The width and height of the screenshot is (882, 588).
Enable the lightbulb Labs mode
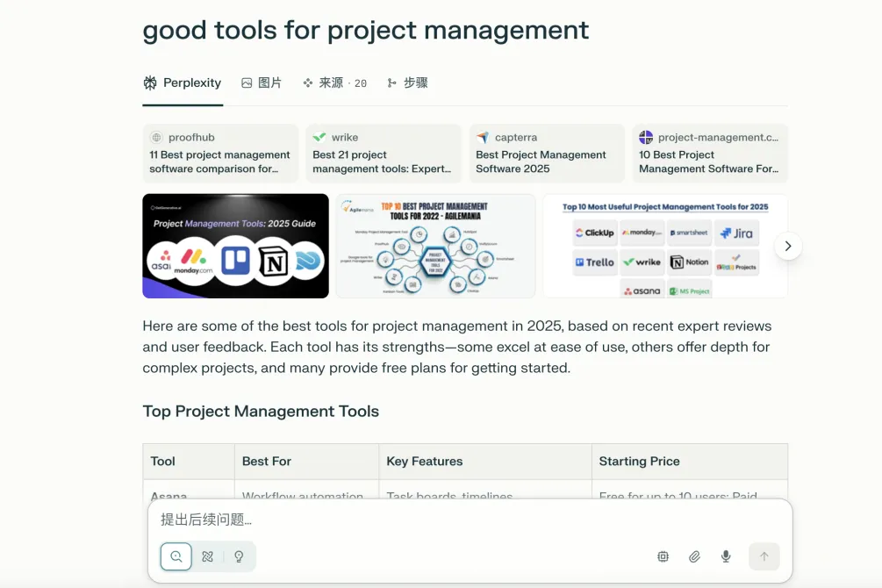click(239, 556)
